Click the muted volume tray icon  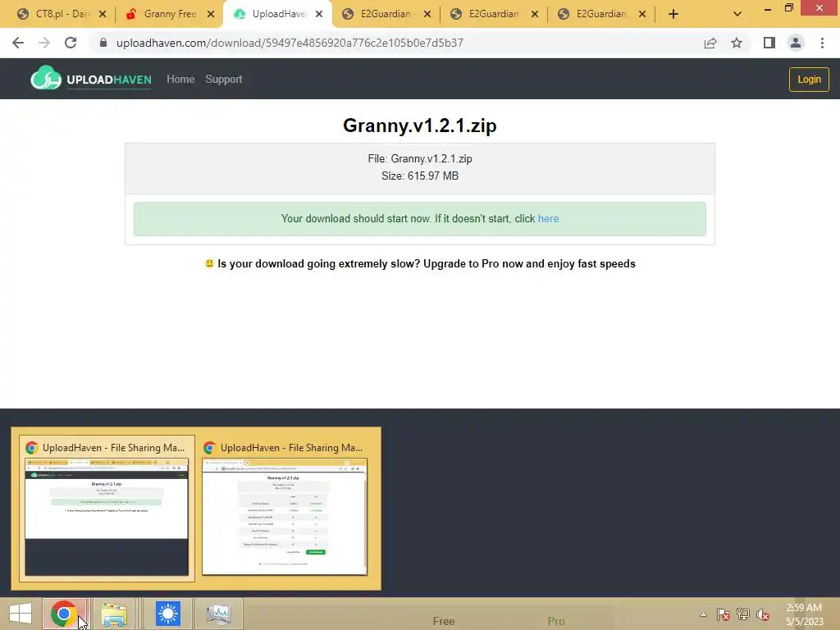[x=763, y=614]
